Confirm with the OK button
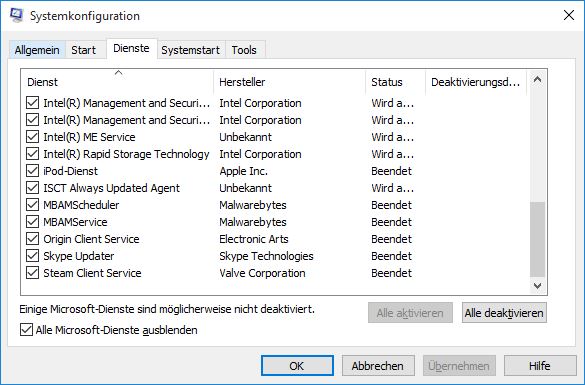Viewport: 585px width, 385px height. coord(297,366)
